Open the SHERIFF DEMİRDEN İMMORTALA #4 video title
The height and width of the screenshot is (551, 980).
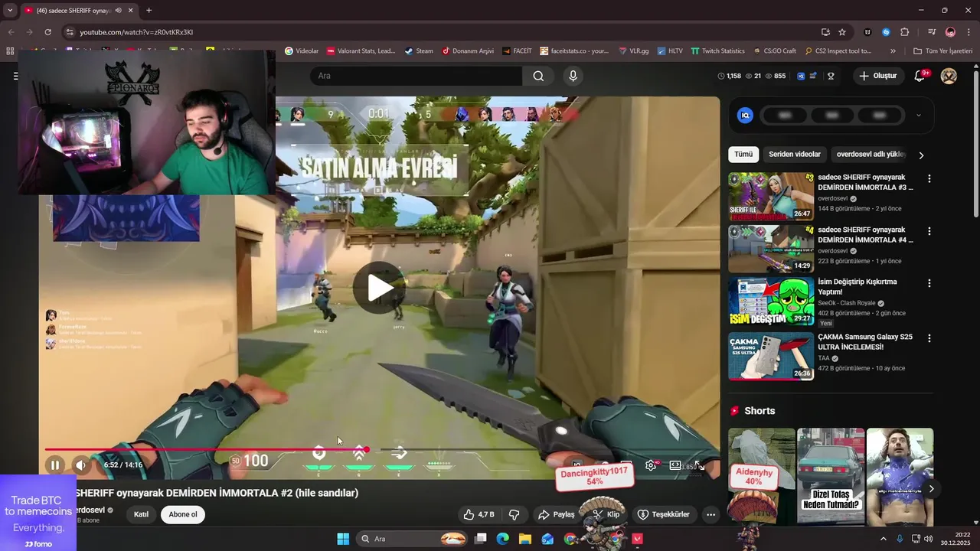[865, 234]
